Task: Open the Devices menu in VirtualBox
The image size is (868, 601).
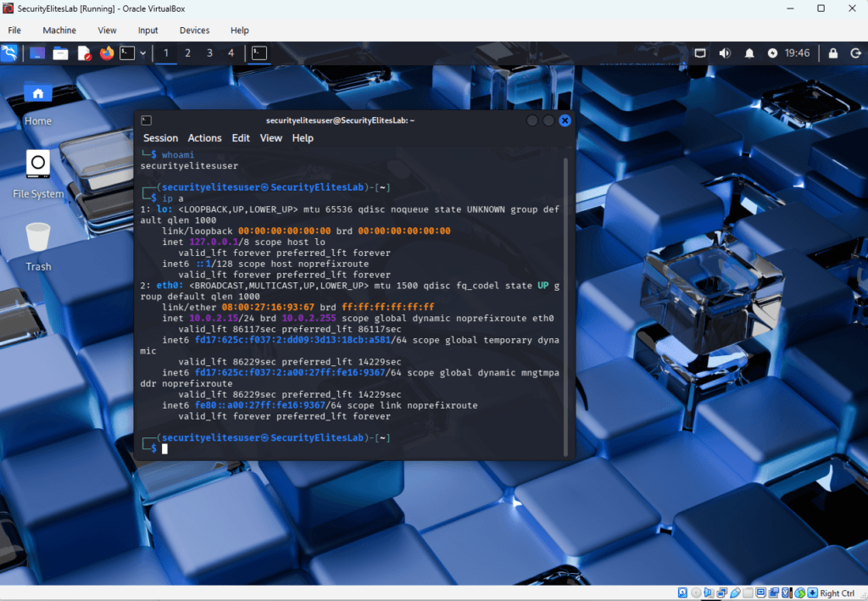Action: (194, 30)
